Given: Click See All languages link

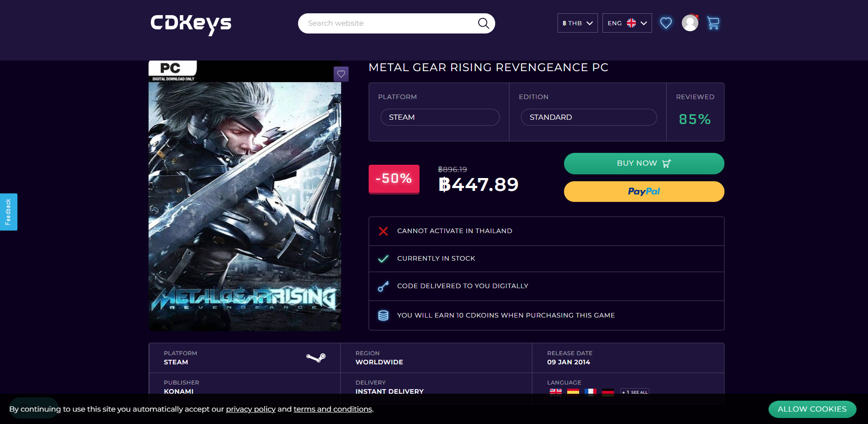Looking at the screenshot, I should tap(635, 392).
